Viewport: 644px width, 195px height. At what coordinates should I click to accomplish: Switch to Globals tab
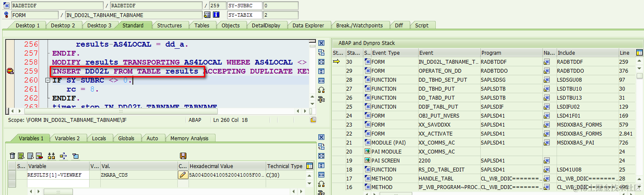pyautogui.click(x=126, y=138)
